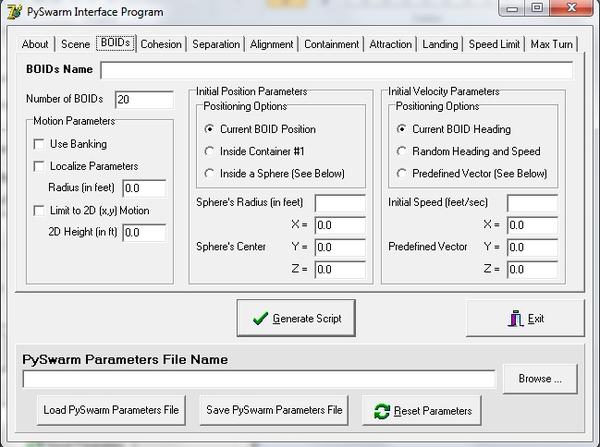Viewport: 600px width, 447px height.
Task: Click Sphere's Center X field
Action: [x=340, y=225]
